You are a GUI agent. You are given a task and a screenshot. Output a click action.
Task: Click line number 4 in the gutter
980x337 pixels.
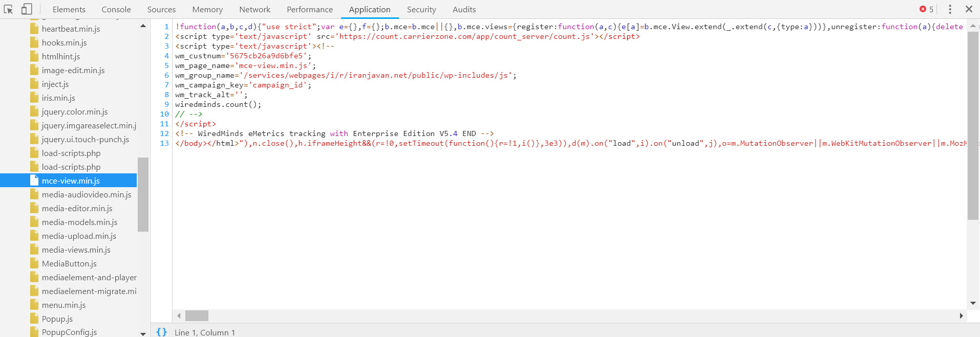tap(166, 56)
